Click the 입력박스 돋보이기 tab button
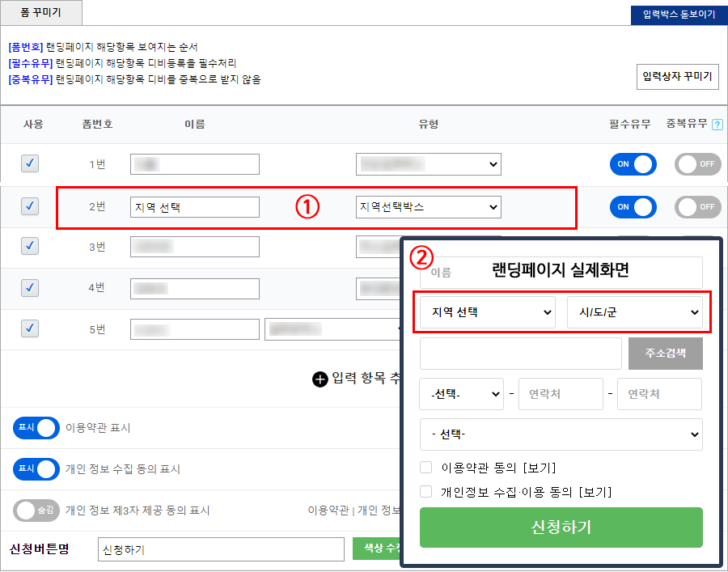The width and height of the screenshot is (728, 572). (x=678, y=15)
